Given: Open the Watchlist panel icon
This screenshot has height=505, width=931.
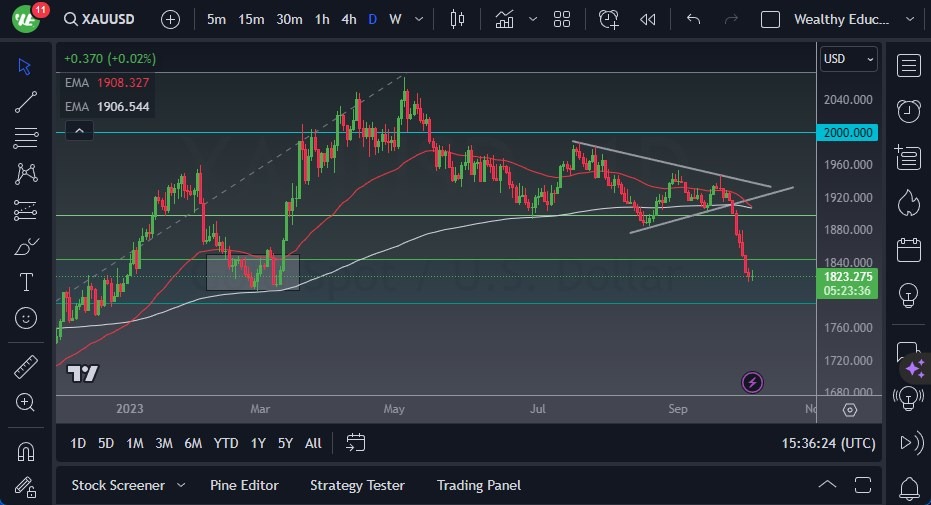Looking at the screenshot, I should pos(908,66).
